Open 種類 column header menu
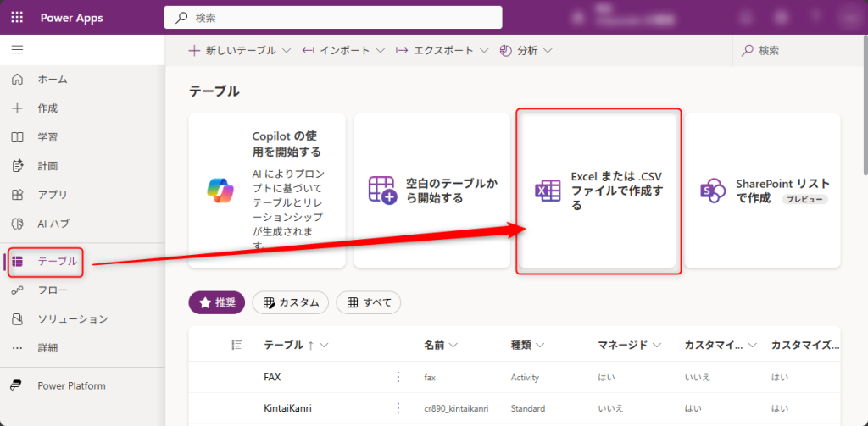The height and width of the screenshot is (426, 868). click(527, 346)
